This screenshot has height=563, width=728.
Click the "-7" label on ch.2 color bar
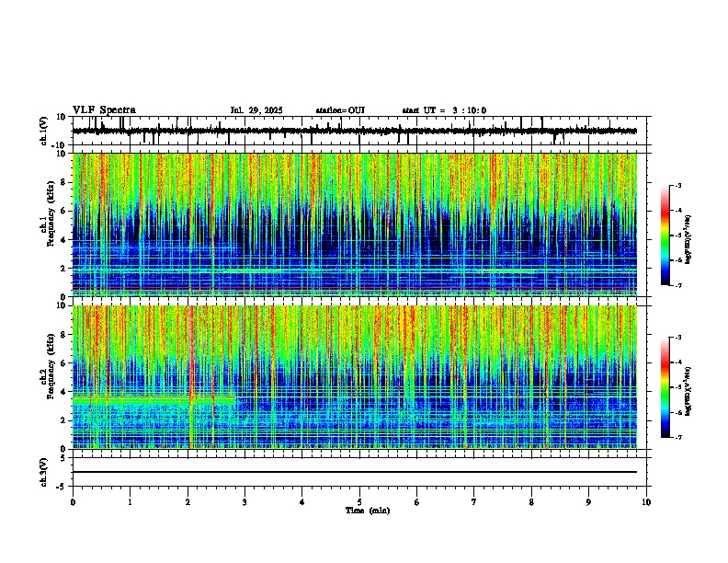[x=677, y=438]
